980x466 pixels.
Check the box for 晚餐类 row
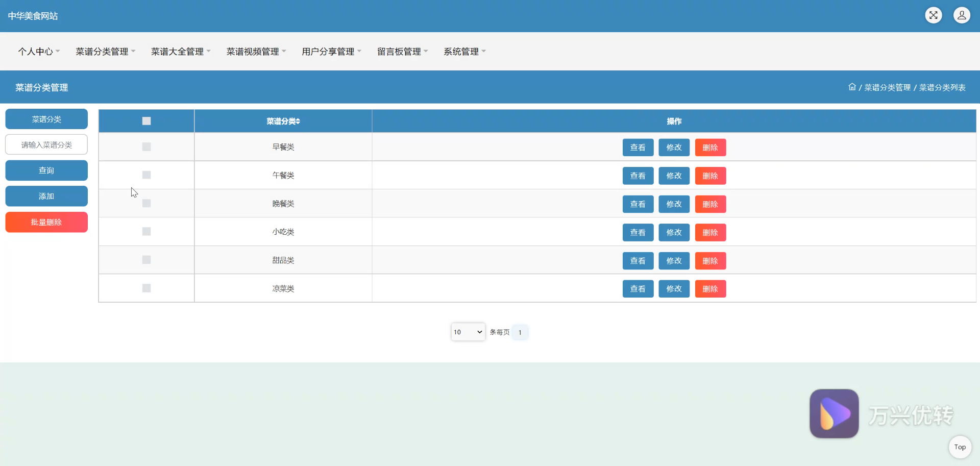(x=146, y=203)
